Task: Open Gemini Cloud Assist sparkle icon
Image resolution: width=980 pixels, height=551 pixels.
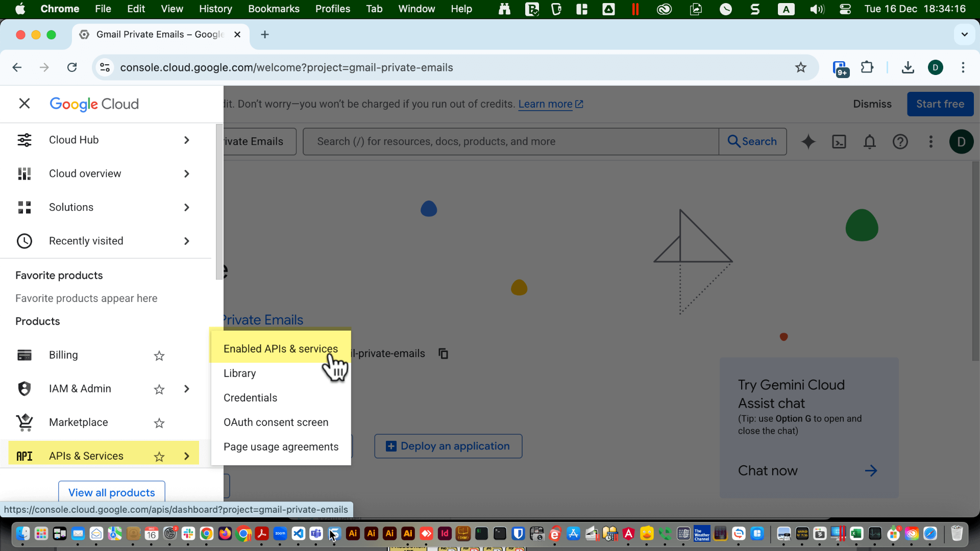Action: 808,141
